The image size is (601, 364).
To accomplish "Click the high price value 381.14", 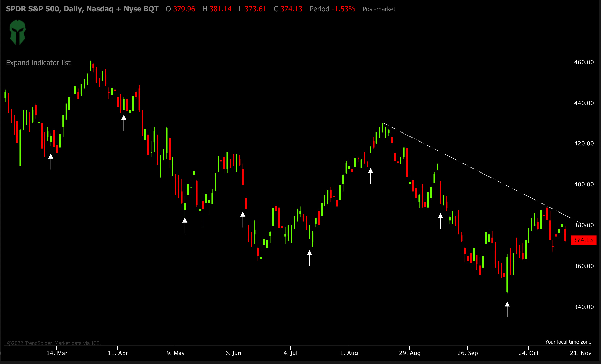I will coord(220,9).
